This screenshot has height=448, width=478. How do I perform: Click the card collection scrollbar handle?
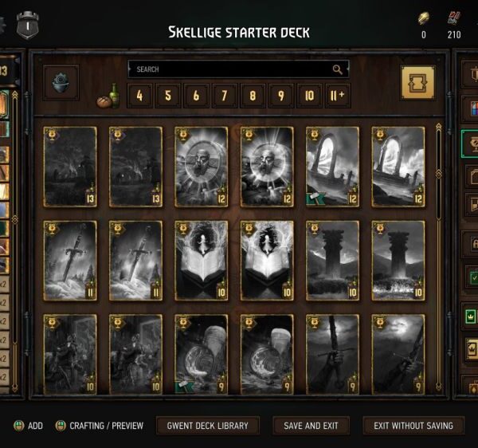pyautogui.click(x=438, y=174)
